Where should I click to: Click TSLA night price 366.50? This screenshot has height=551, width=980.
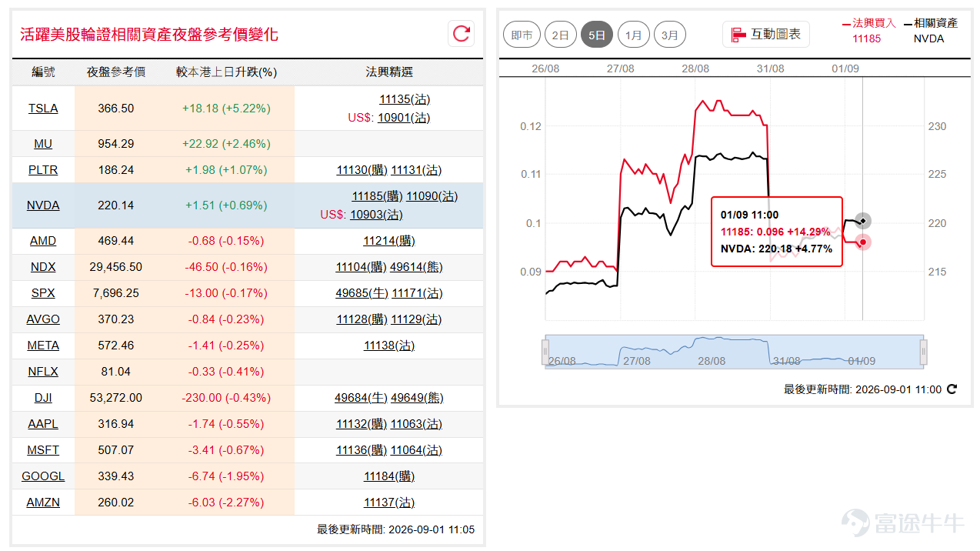(116, 109)
